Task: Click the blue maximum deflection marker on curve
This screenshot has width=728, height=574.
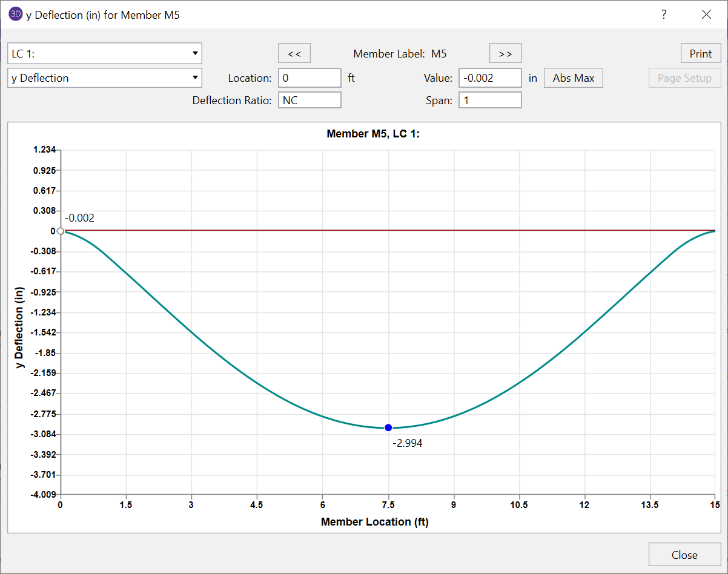Action: [388, 427]
